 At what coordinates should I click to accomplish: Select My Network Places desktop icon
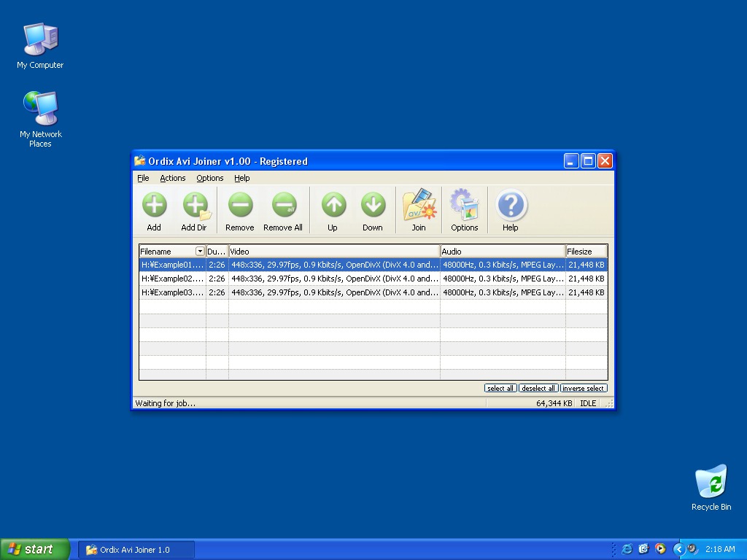pos(41,119)
